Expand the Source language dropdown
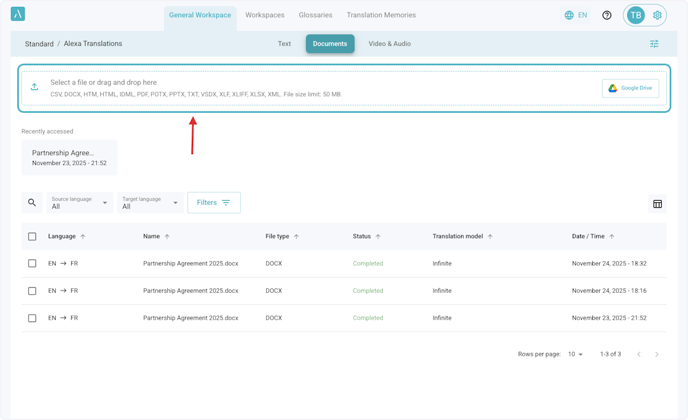Viewport: 688px width, 420px height. tap(80, 203)
